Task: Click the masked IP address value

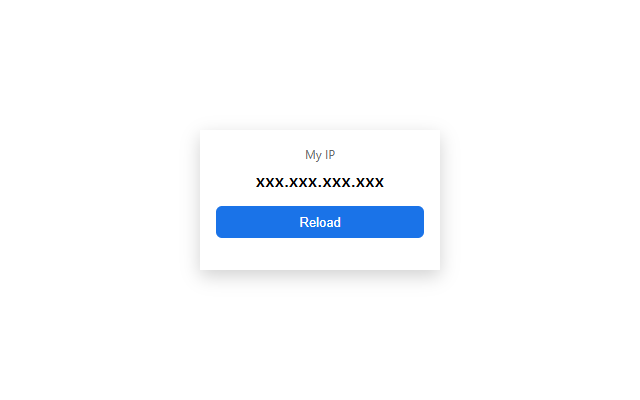Action: (x=320, y=182)
